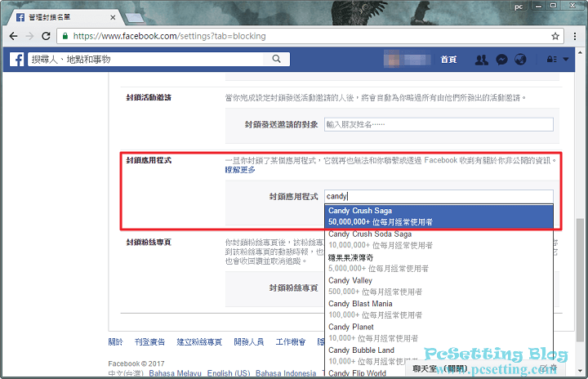Open Chrome three-dot menu
The width and height of the screenshot is (588, 379).
[x=574, y=36]
